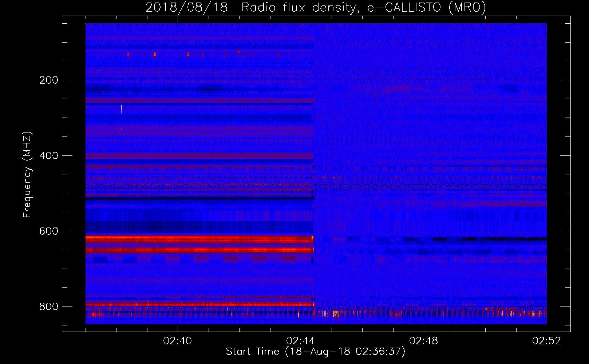The width and height of the screenshot is (589, 364).
Task: Click the 'Frequency (MHZ)' axis label
Action: (27, 174)
